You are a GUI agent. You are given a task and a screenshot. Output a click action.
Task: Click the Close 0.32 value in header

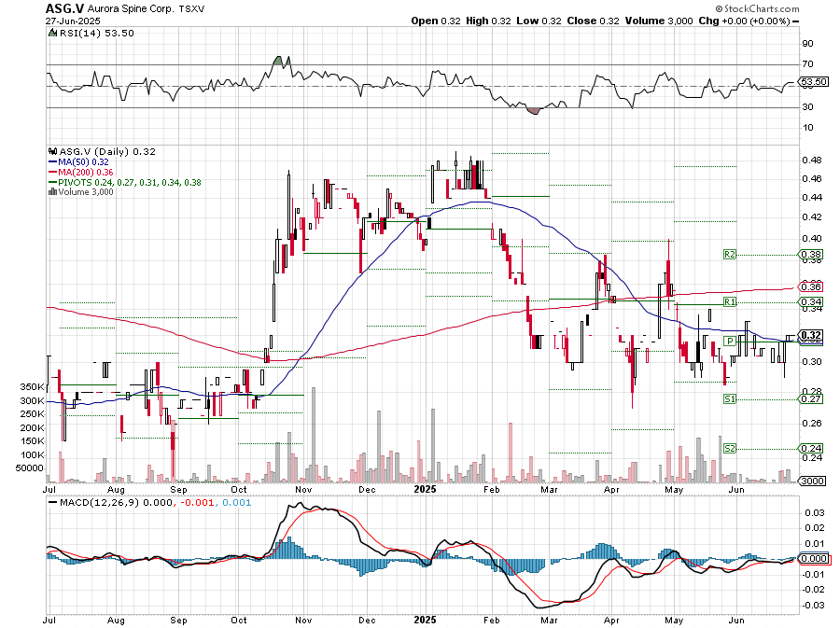pos(593,21)
